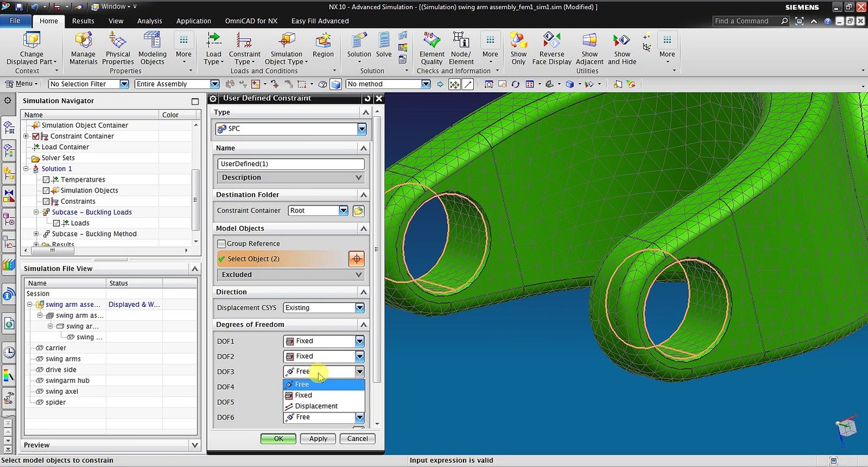The image size is (868, 467).
Task: Click the Region tool
Action: click(323, 45)
